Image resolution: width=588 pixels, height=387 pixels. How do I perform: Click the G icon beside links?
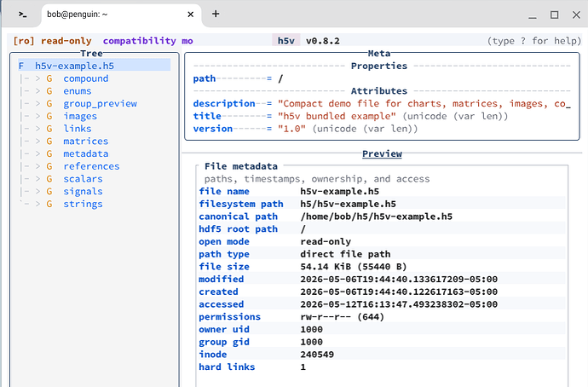tap(49, 129)
